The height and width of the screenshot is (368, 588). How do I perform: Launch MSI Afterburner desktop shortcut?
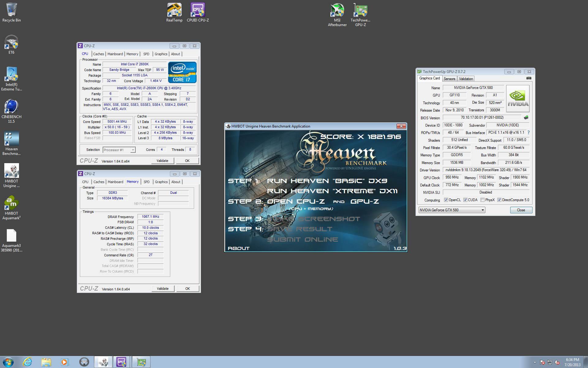coord(337,15)
